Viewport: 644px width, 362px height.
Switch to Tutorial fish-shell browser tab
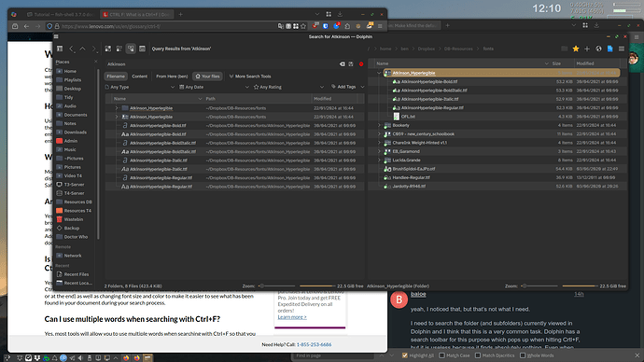pyautogui.click(x=62, y=14)
